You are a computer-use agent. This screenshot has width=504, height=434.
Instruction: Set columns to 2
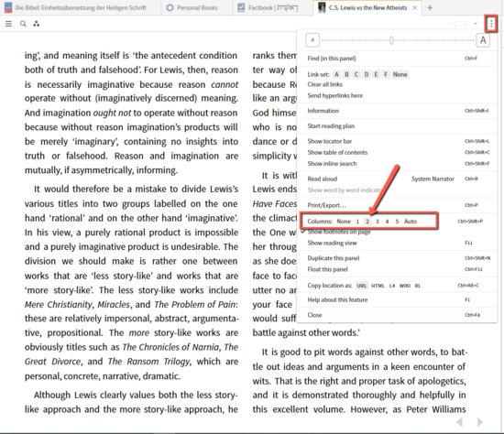367,222
